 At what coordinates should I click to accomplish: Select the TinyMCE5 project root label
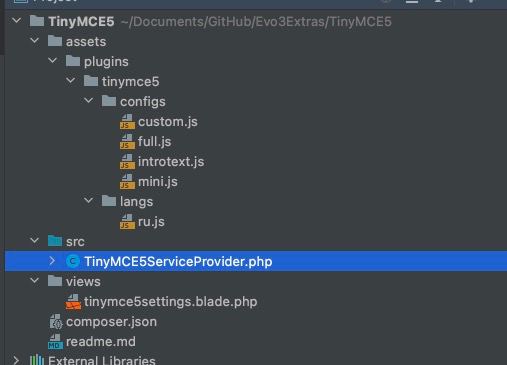[x=81, y=22]
